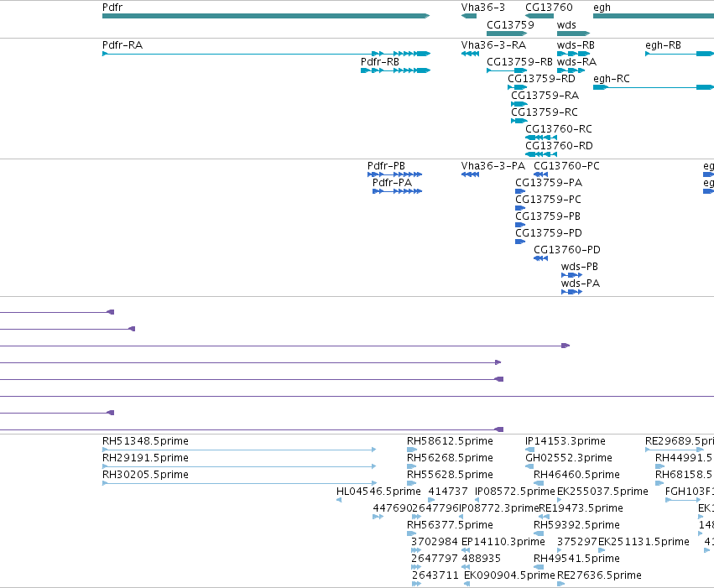
Task: Click feature 4476902
Action: [x=378, y=517]
